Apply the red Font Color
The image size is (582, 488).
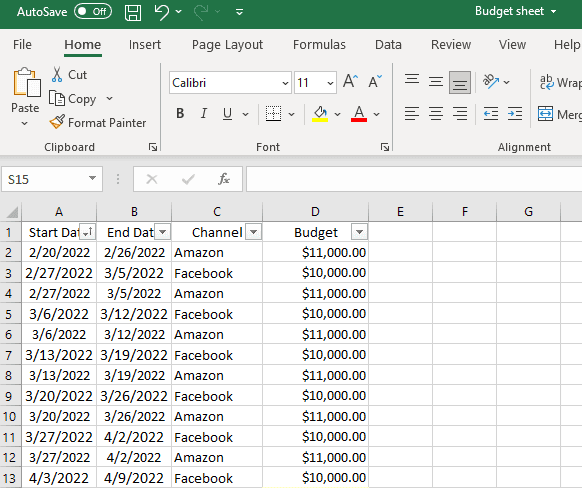click(359, 114)
